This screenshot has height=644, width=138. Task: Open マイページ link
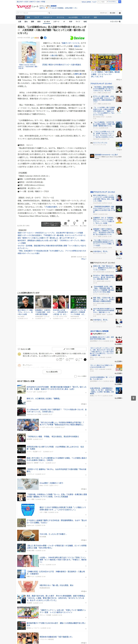pyautogui.click(x=103, y=13)
